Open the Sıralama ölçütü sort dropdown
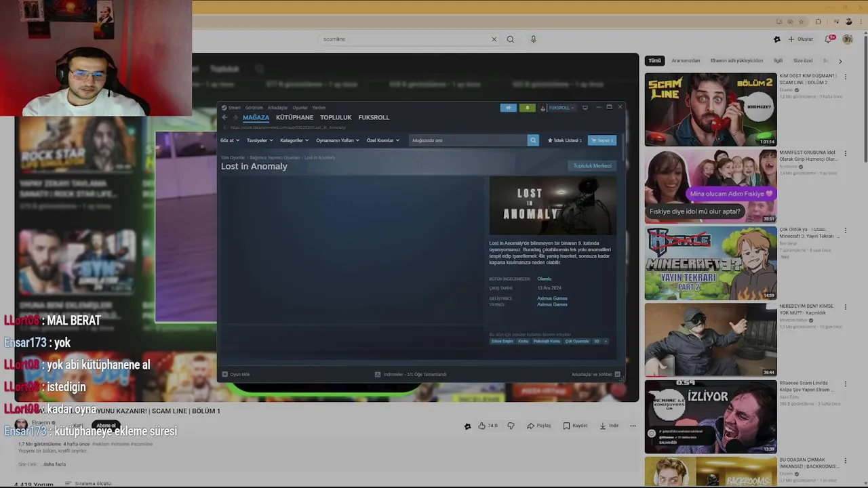This screenshot has width=868, height=488. tap(88, 484)
